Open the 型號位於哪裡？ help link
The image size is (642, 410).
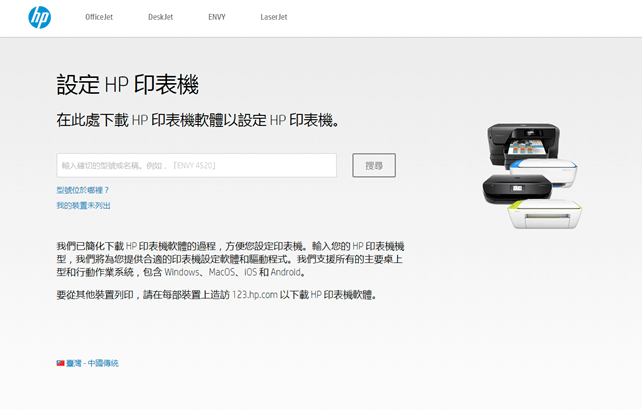point(83,190)
